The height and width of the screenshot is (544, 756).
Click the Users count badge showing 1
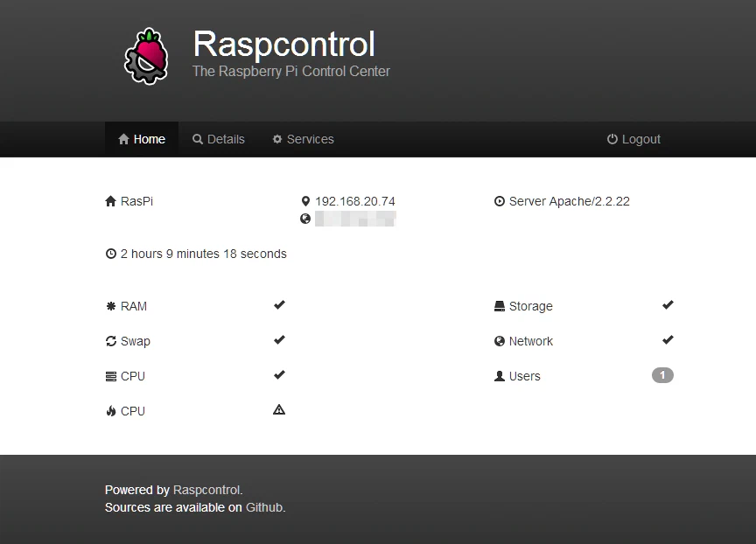(x=662, y=375)
